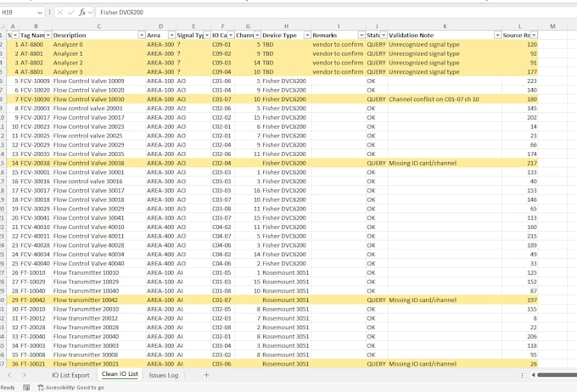Viewport: 577px width, 392px height.
Task: Open the Description column filter dropdown
Action: coord(142,35)
